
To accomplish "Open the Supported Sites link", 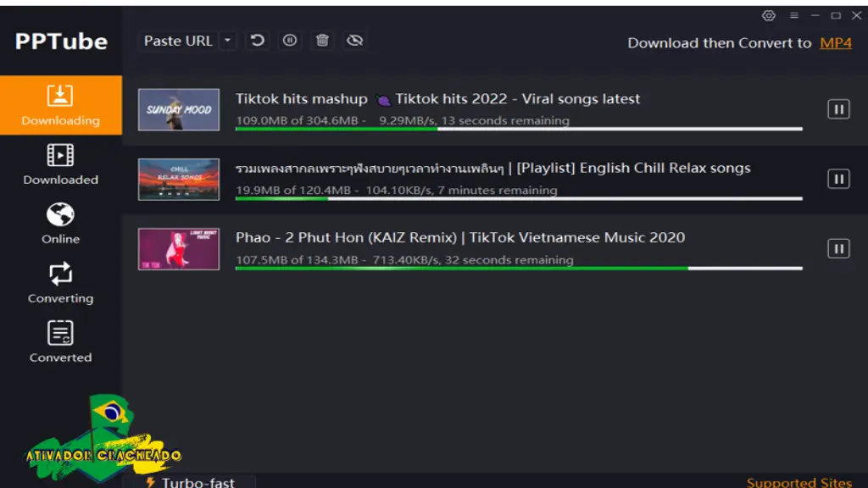I will coord(798,482).
